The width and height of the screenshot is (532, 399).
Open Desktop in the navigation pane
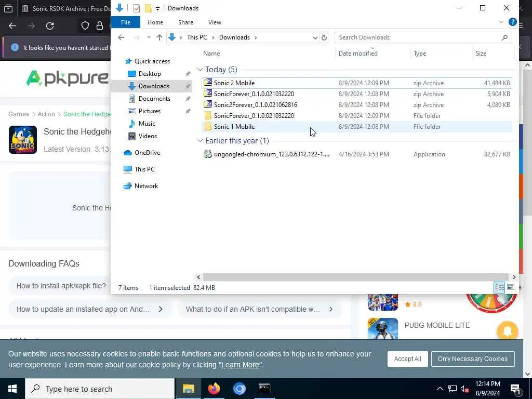coord(150,74)
